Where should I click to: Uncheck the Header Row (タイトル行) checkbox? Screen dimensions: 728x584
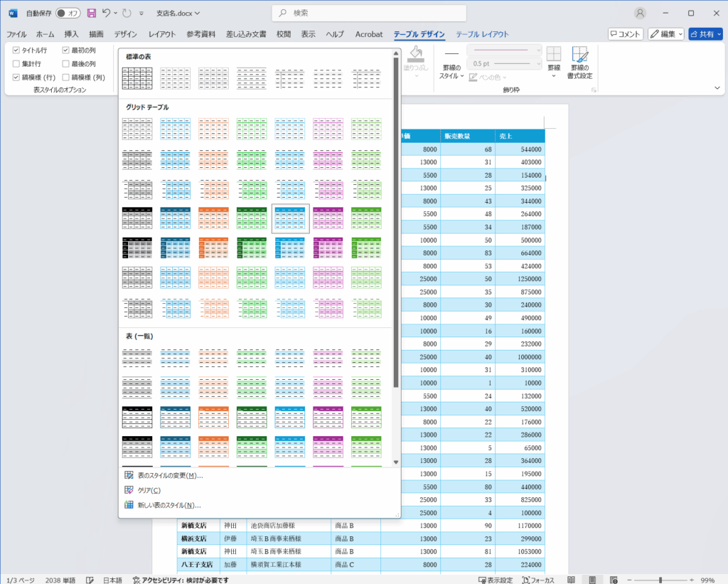click(16, 51)
